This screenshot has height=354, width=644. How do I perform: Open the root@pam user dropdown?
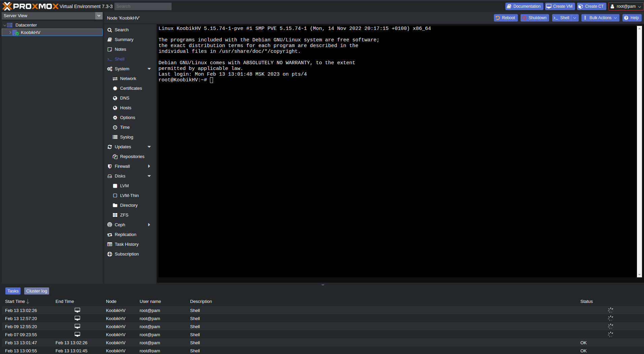point(626,6)
